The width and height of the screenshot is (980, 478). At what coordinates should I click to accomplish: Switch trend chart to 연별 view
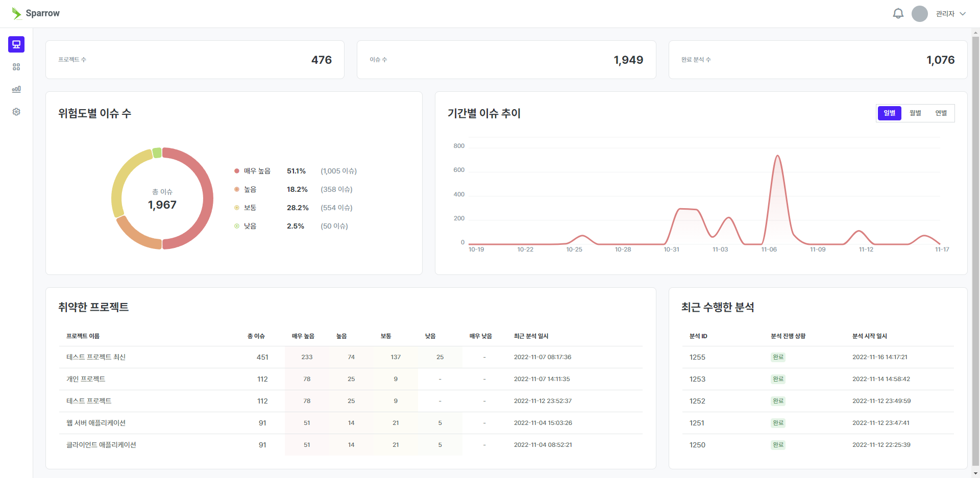(941, 113)
